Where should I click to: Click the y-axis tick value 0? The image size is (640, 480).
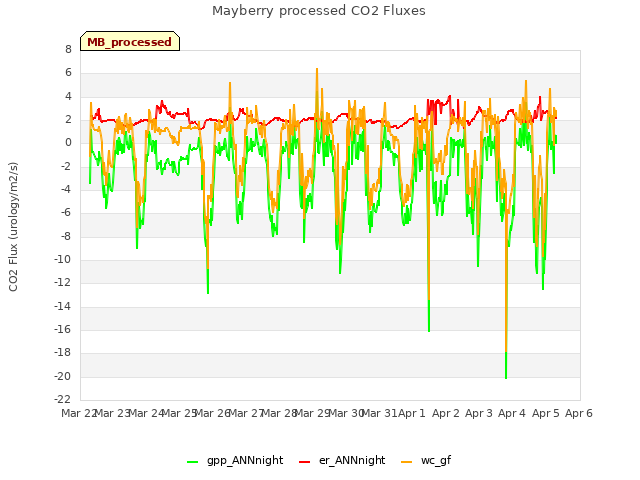tap(68, 142)
